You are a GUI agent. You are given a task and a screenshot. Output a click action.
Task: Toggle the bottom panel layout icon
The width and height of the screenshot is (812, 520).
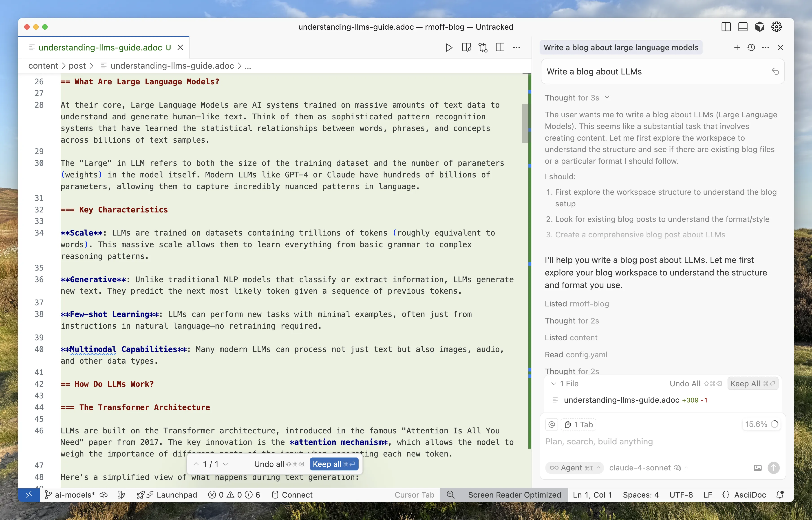743,27
